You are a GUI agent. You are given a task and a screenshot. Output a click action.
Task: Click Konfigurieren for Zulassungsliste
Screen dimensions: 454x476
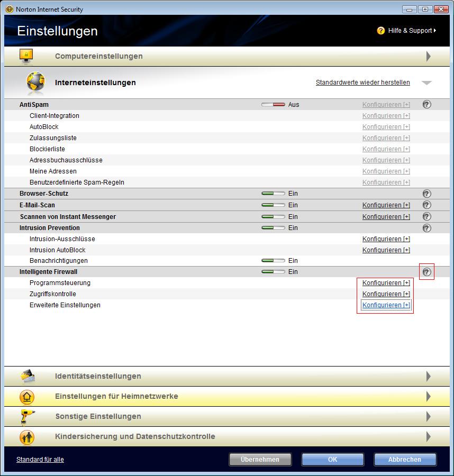pyautogui.click(x=386, y=138)
